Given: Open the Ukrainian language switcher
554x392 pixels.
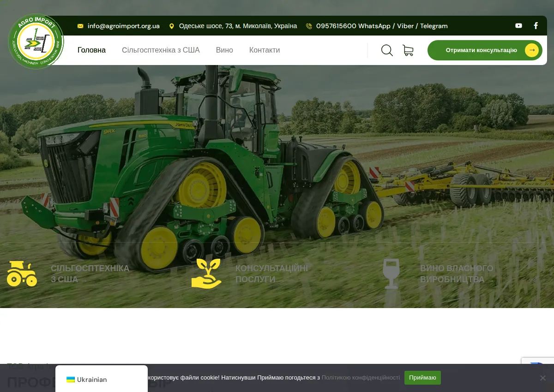Looking at the screenshot, I should [102, 380].
